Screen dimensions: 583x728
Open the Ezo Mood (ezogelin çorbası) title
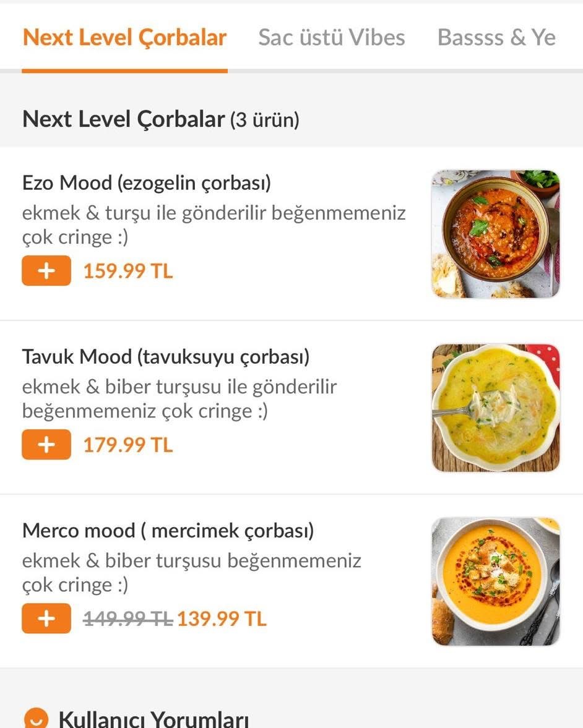click(147, 183)
